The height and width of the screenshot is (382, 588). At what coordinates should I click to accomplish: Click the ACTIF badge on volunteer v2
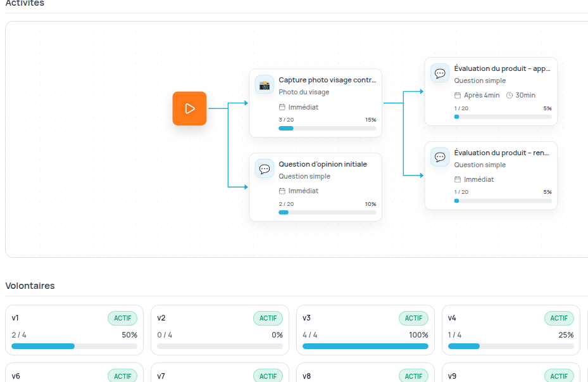coord(268,318)
